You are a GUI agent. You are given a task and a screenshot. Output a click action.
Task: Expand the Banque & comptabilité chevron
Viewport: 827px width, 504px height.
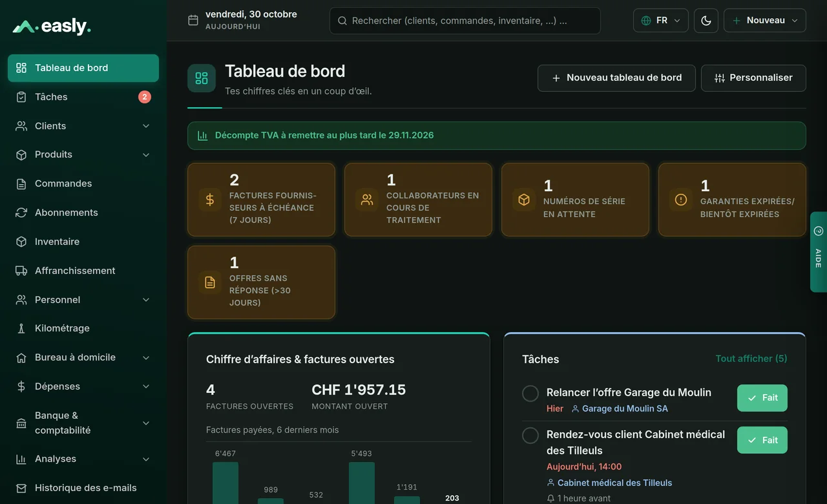pos(146,423)
